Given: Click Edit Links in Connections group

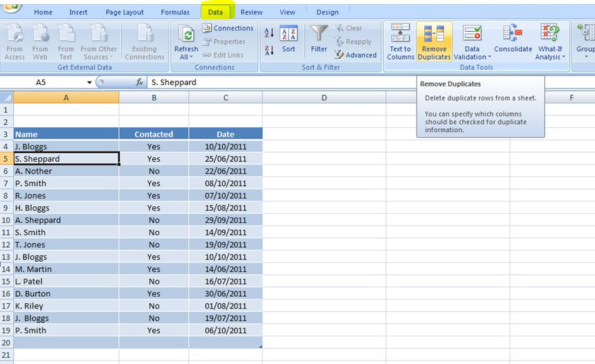Looking at the screenshot, I should click(223, 55).
